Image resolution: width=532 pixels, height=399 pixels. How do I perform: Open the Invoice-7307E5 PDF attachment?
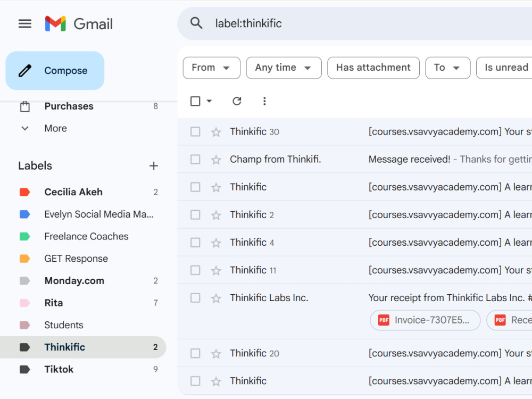point(425,320)
